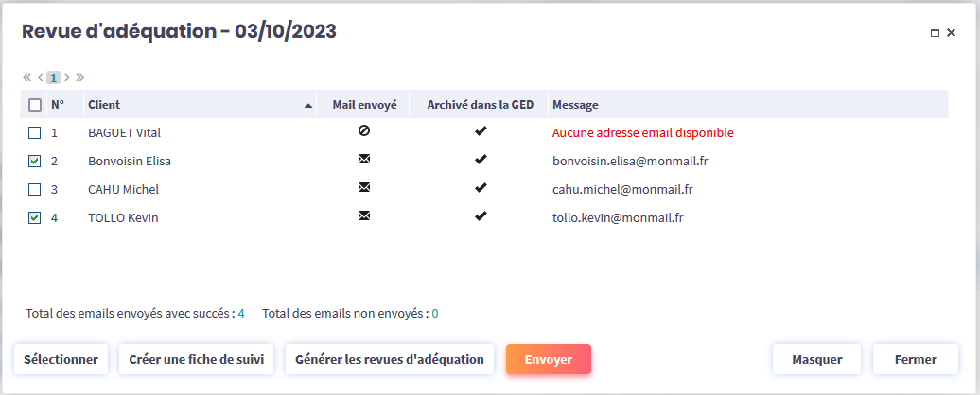Go to next page arrow
This screenshot has width=980, height=395.
(x=67, y=77)
